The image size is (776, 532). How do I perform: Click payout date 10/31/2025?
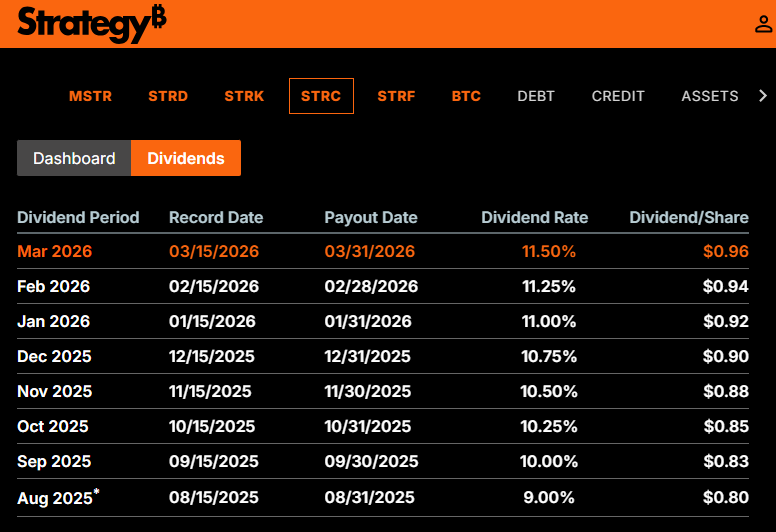pyautogui.click(x=368, y=426)
